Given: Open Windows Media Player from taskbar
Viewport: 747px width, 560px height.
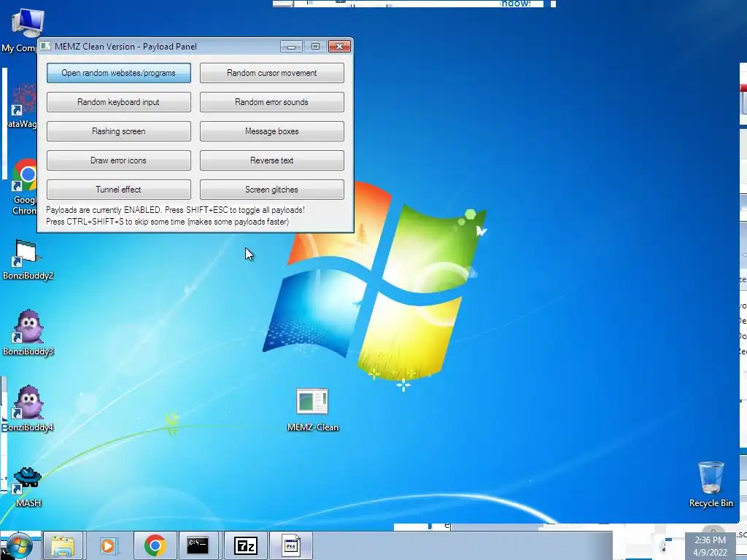Looking at the screenshot, I should [109, 545].
